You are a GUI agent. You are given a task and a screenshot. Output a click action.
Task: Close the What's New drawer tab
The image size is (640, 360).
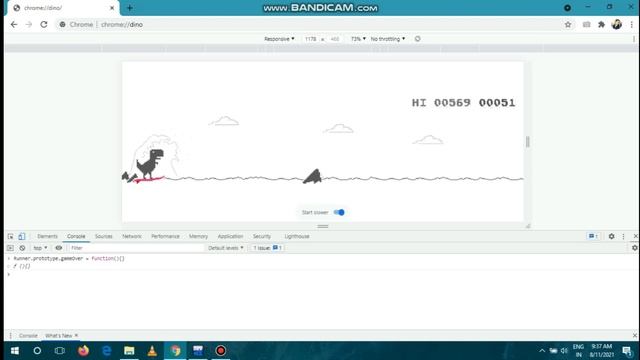[76, 336]
